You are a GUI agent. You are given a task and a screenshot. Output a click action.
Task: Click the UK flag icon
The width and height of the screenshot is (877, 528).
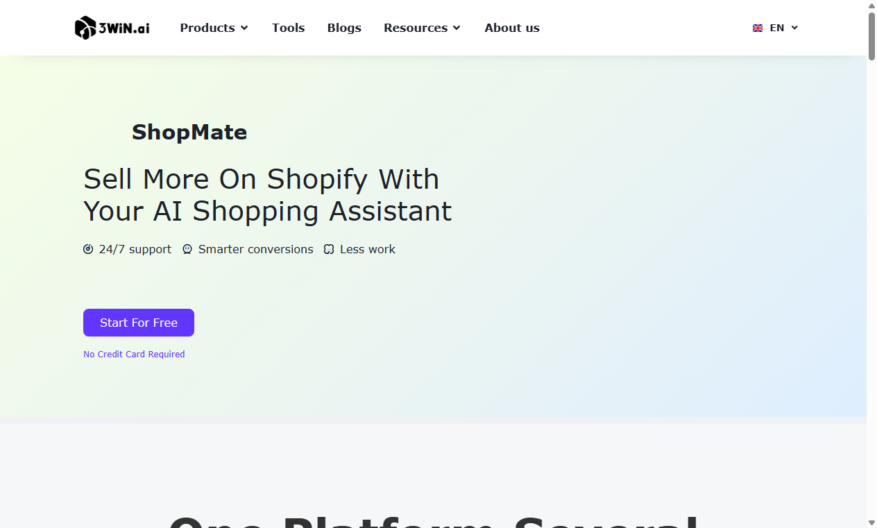pyautogui.click(x=757, y=28)
